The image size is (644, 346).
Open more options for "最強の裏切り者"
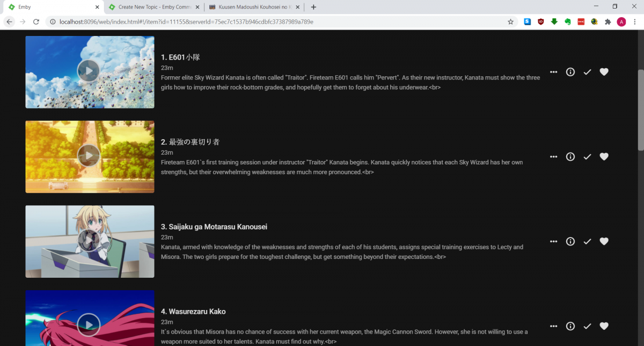(x=553, y=156)
